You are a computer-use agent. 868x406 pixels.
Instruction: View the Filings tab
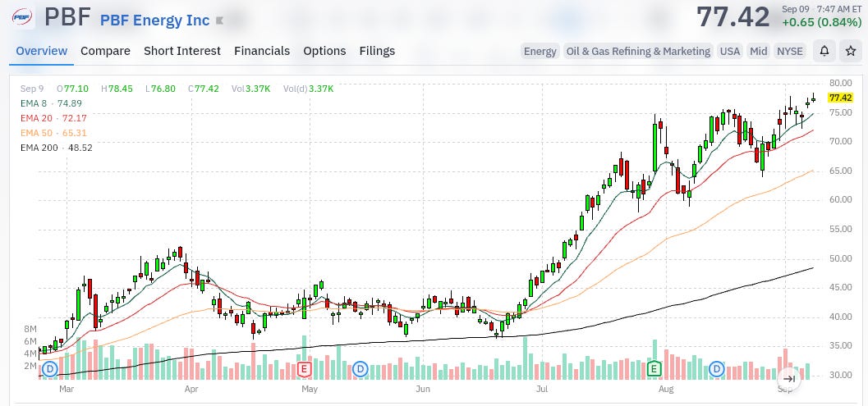tap(377, 51)
